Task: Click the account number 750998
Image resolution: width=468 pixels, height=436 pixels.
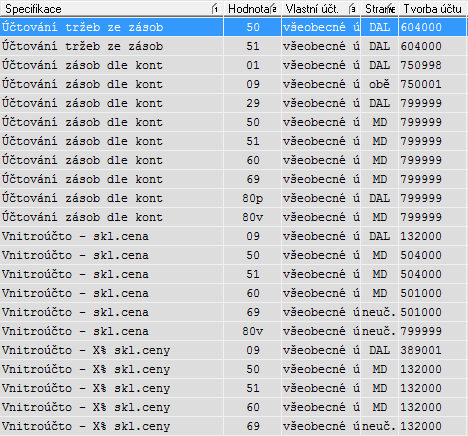Action: pyautogui.click(x=421, y=65)
